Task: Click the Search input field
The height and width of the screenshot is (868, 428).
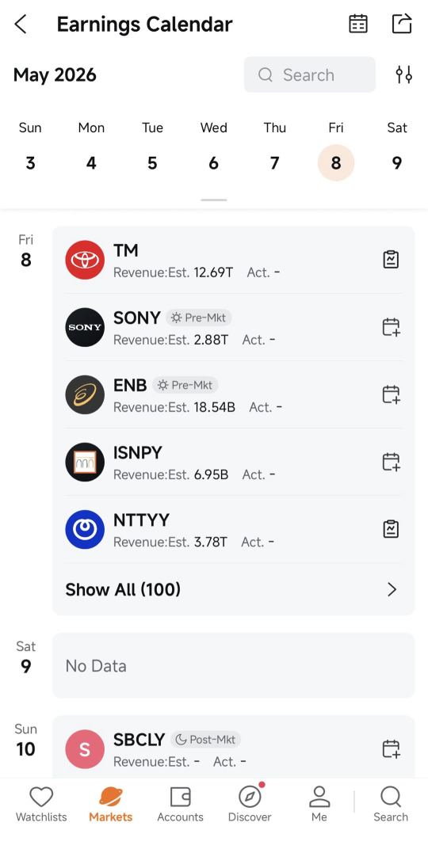Action: (x=310, y=74)
